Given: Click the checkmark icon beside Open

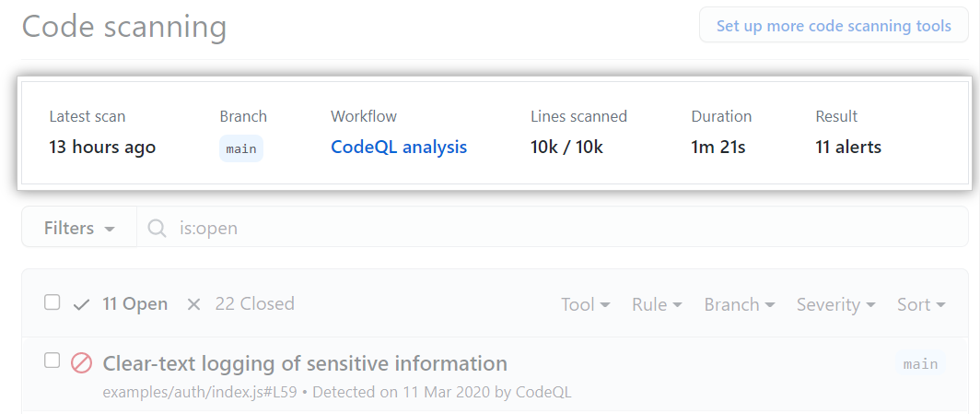Looking at the screenshot, I should [81, 304].
